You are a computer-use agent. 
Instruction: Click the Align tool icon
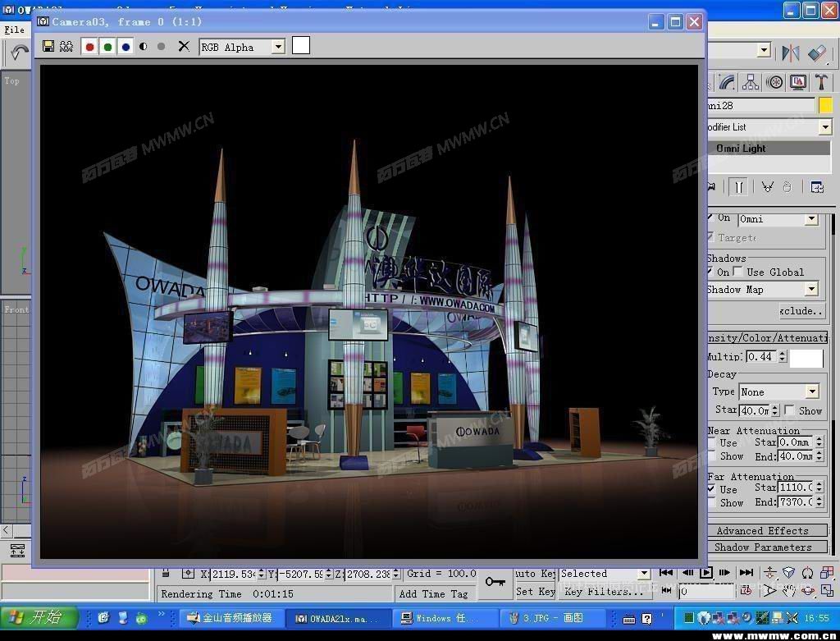(817, 53)
